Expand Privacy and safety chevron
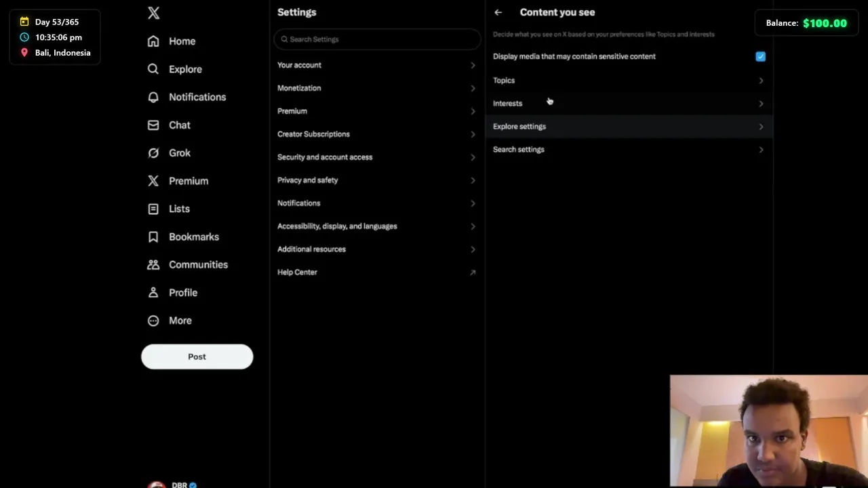This screenshot has height=488, width=868. 473,180
